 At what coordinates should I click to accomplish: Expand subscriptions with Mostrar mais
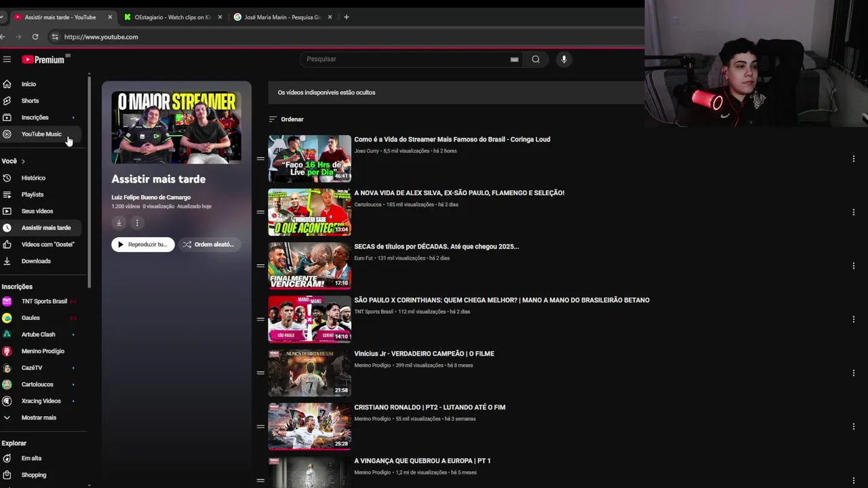point(39,418)
